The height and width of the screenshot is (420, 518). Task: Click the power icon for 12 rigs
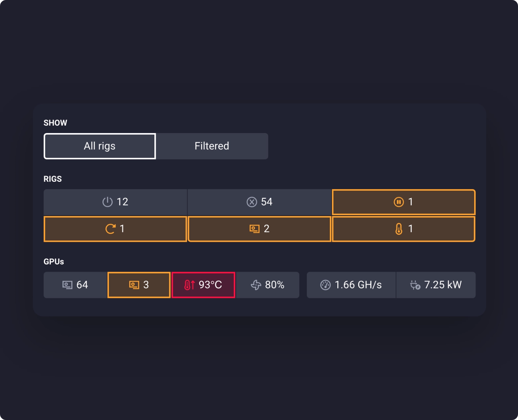[107, 202]
